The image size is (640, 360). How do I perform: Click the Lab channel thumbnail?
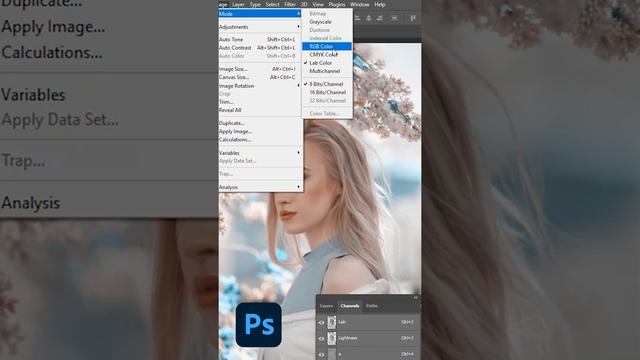(x=332, y=322)
